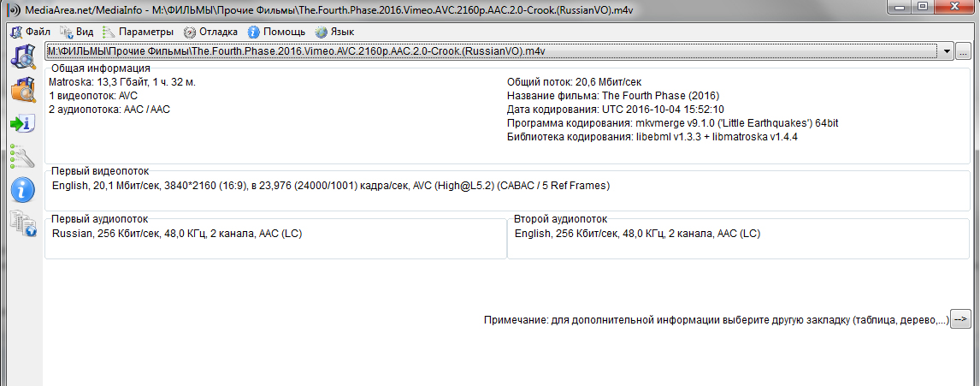Click the '-->' arrow button near the note
Viewport: 980px width, 386px height.
[x=961, y=319]
